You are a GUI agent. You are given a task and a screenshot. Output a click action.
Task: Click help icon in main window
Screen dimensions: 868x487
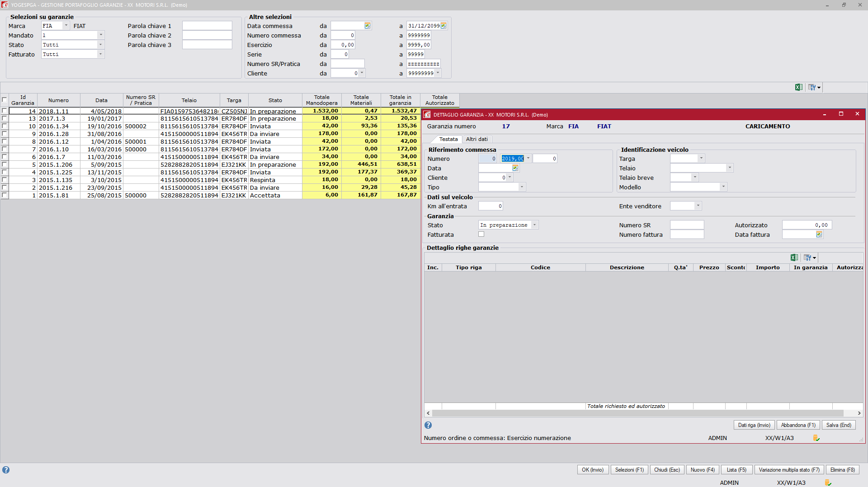(x=6, y=470)
